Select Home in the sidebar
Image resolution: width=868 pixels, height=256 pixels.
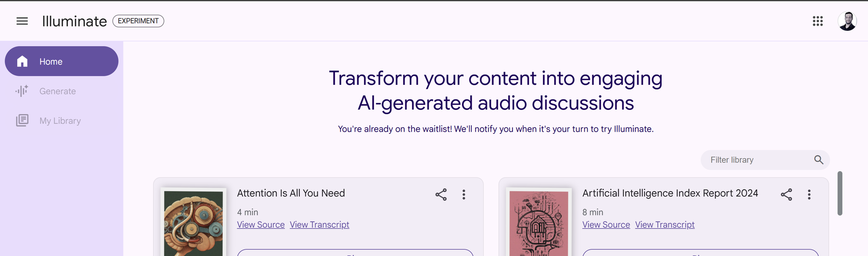tap(62, 61)
